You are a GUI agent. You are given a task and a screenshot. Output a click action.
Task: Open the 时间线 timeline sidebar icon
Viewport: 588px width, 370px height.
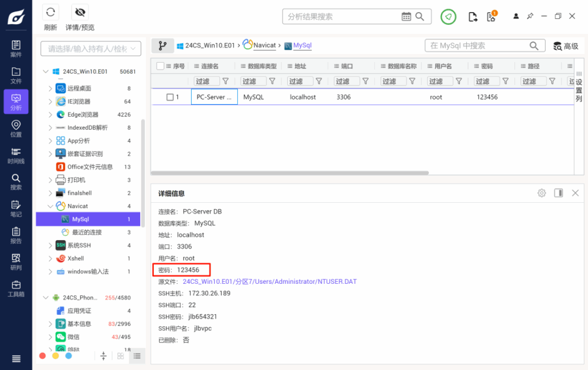coord(16,156)
